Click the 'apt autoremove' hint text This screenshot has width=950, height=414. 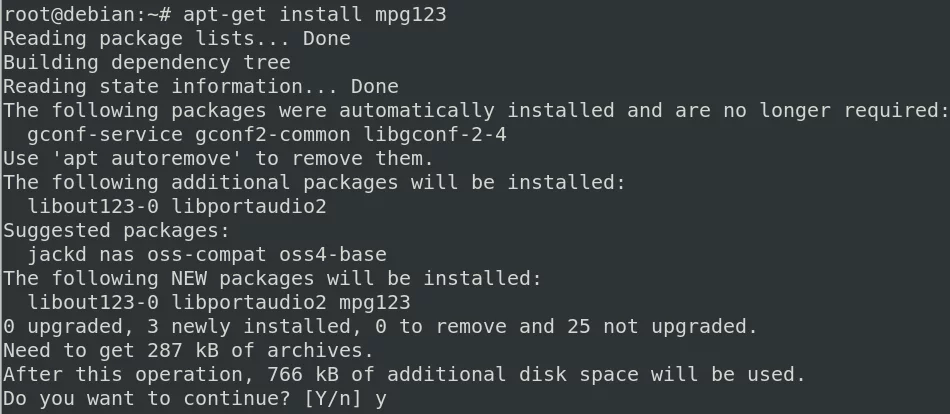click(147, 159)
